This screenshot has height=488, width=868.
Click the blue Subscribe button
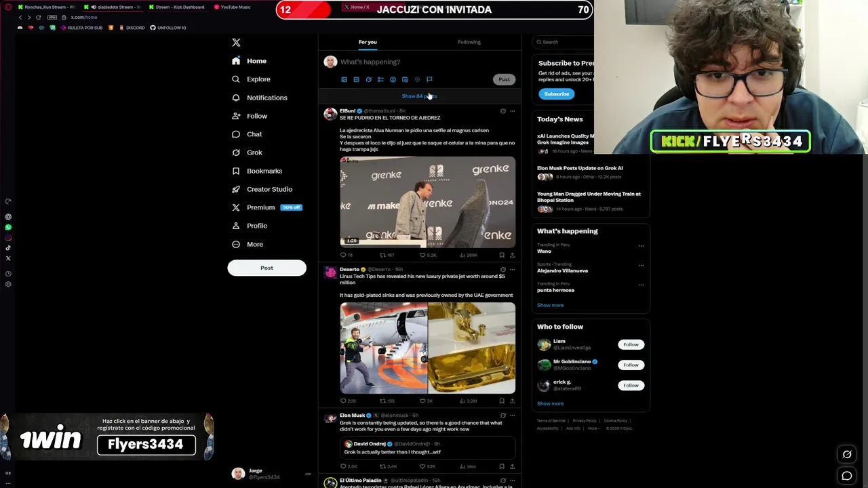pyautogui.click(x=556, y=94)
